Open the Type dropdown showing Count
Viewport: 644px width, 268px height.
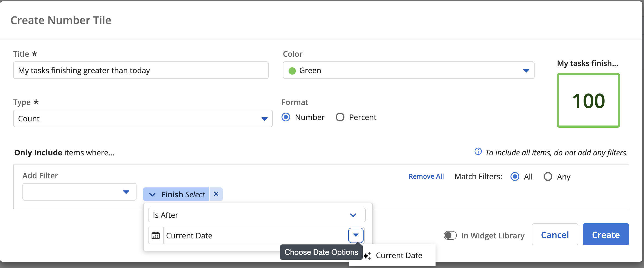point(143,119)
